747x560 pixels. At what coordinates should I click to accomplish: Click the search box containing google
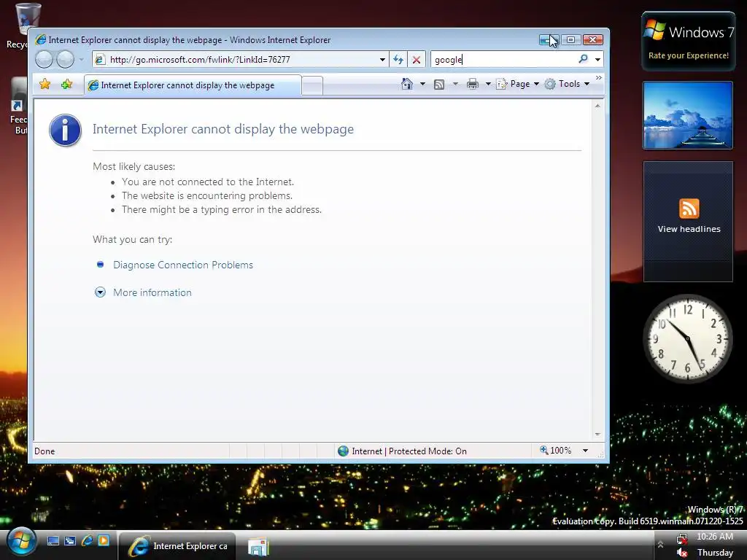(x=503, y=60)
